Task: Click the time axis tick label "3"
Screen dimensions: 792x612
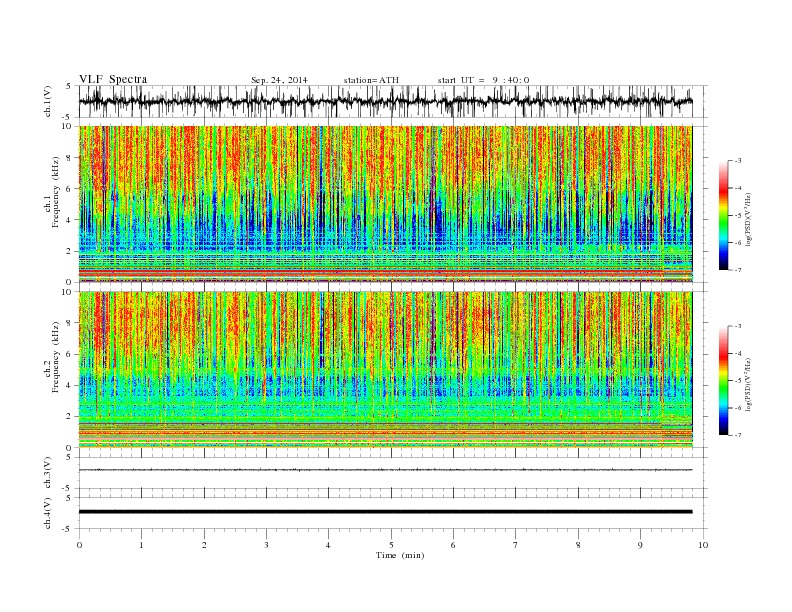Action: click(266, 545)
